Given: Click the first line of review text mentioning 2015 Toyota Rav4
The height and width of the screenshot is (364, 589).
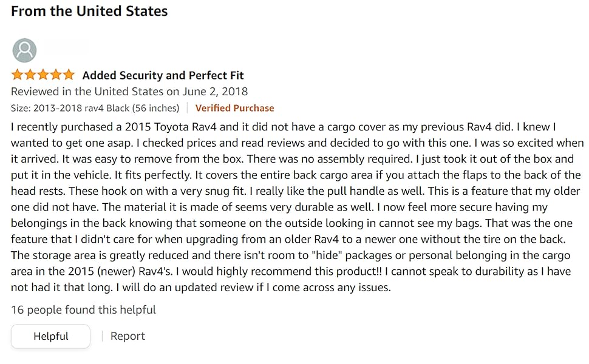Looking at the screenshot, I should (283, 127).
